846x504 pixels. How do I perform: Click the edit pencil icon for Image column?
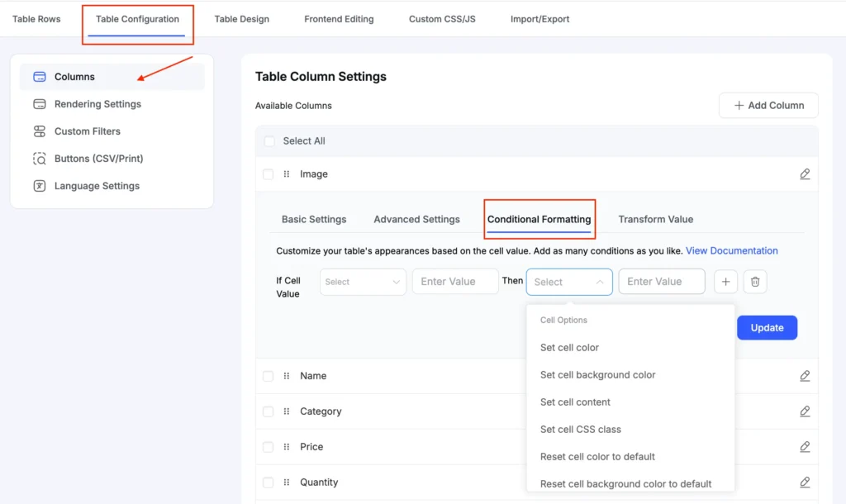(805, 174)
